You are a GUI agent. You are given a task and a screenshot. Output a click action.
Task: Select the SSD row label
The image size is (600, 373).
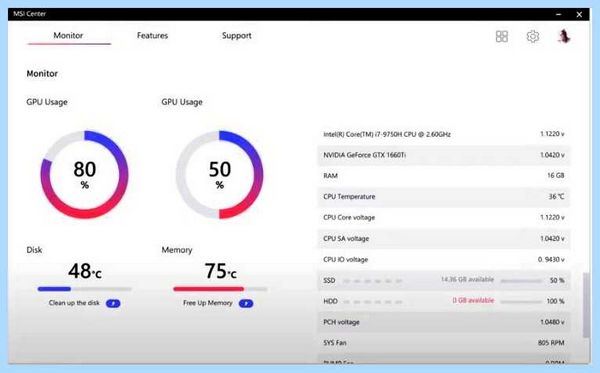(329, 280)
